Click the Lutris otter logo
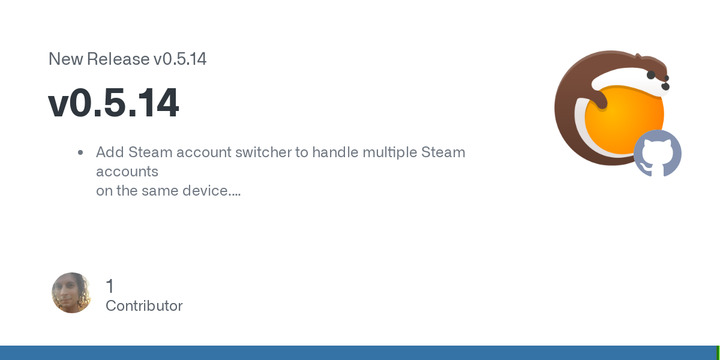This screenshot has width=720, height=360. [612, 108]
